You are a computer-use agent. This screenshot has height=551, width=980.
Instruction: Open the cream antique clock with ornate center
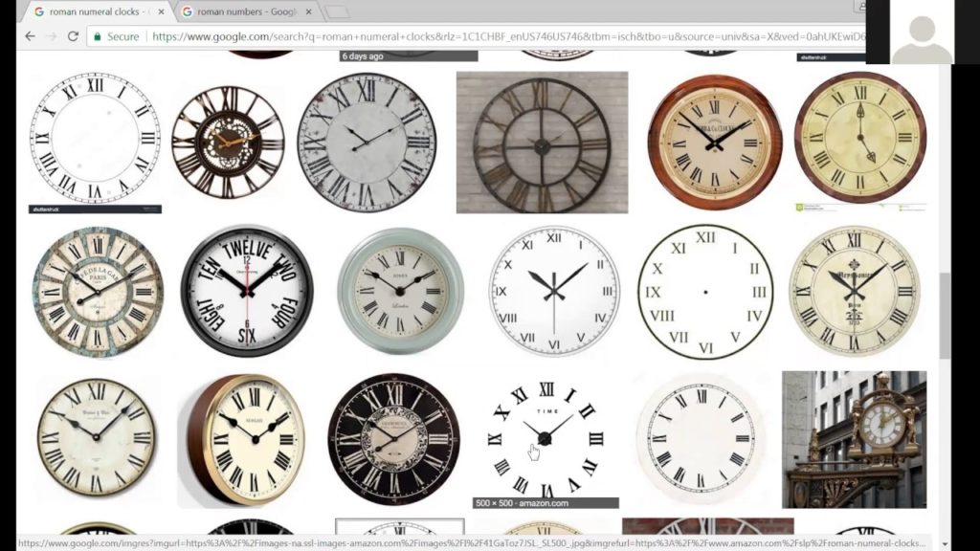(854, 291)
